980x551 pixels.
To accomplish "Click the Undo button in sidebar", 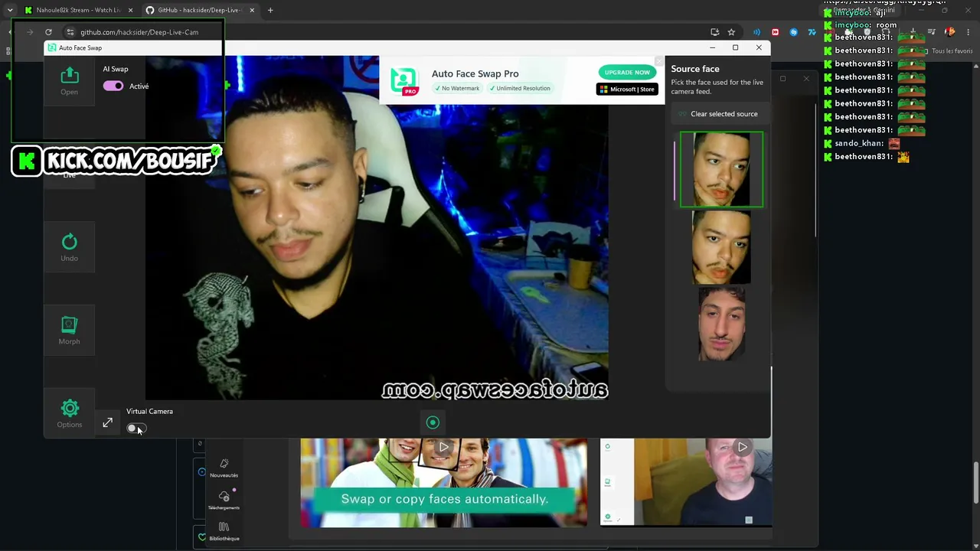I will coord(69,247).
